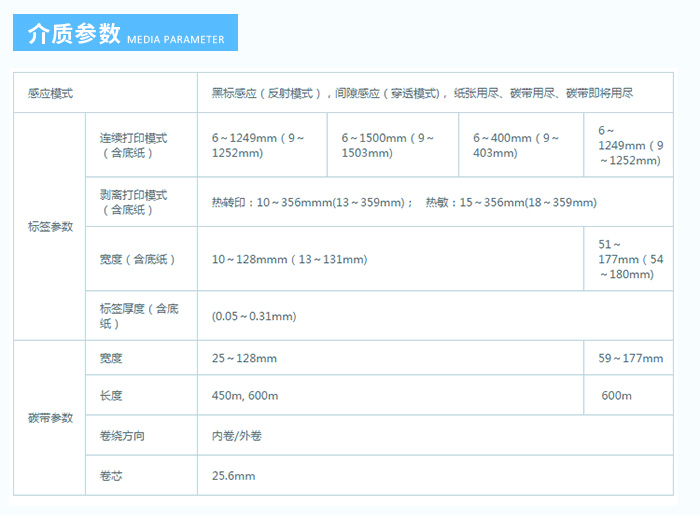Select the 10～128mm (13～131mm) width cell
This screenshot has width=700, height=515.
[x=289, y=260]
